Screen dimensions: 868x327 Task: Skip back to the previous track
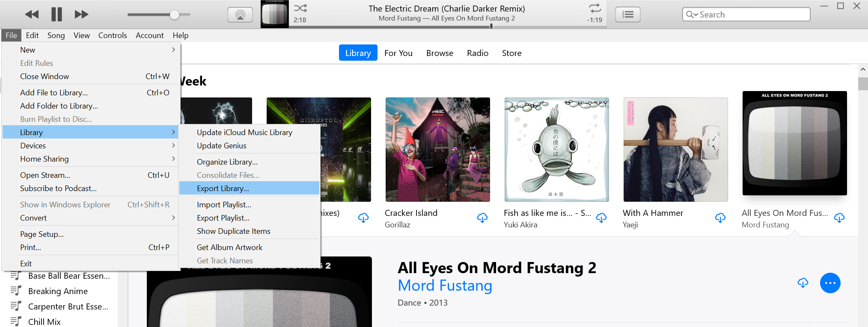tap(32, 15)
